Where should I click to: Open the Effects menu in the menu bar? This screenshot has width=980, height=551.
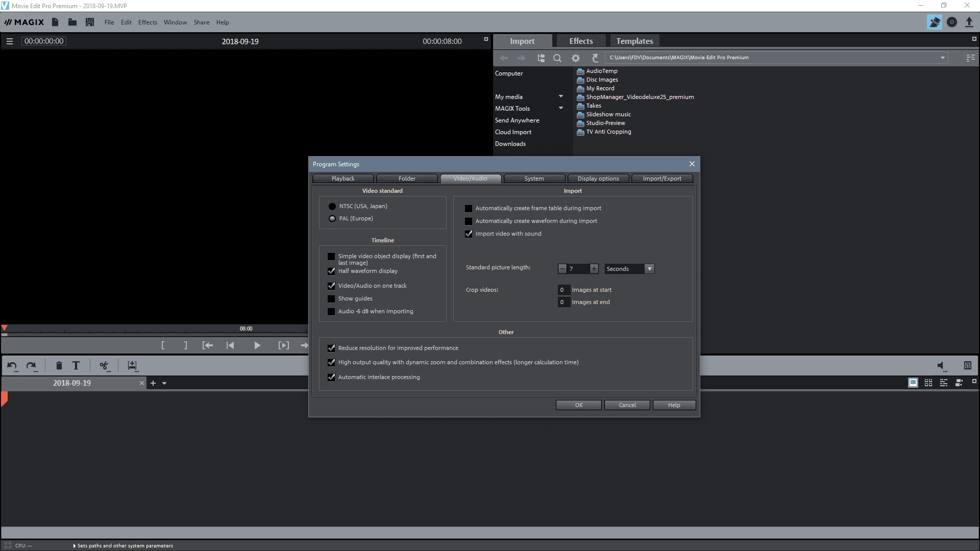(x=148, y=22)
